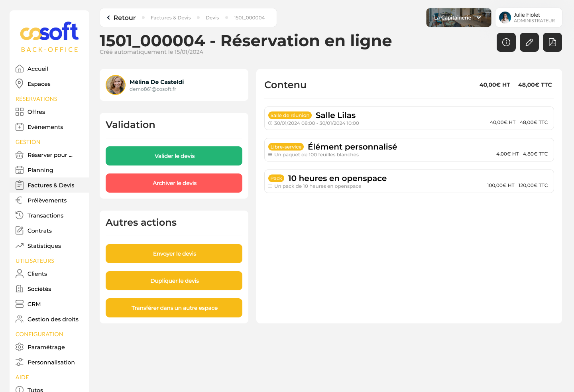Viewport: 574px width, 392px height.
Task: Select Transactions in the sidebar
Action: pos(49,215)
